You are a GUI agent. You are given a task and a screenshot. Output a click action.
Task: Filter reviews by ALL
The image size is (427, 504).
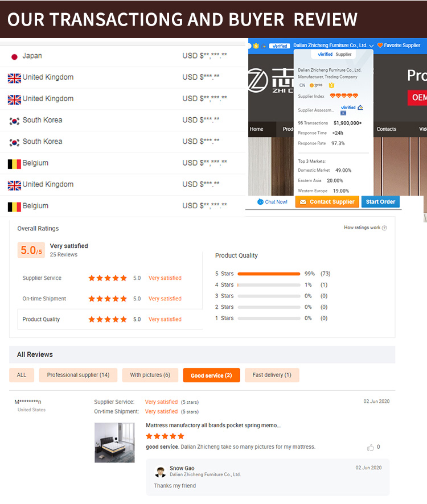tap(22, 375)
